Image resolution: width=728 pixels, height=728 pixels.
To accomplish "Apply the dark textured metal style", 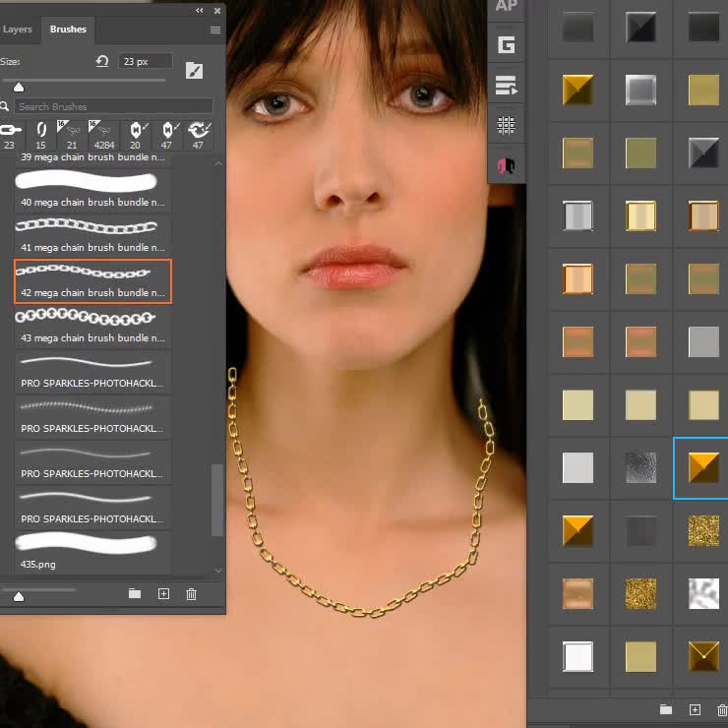I will tap(640, 468).
